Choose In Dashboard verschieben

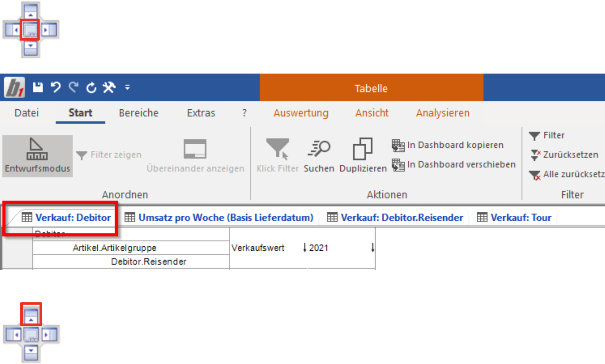coord(454,164)
